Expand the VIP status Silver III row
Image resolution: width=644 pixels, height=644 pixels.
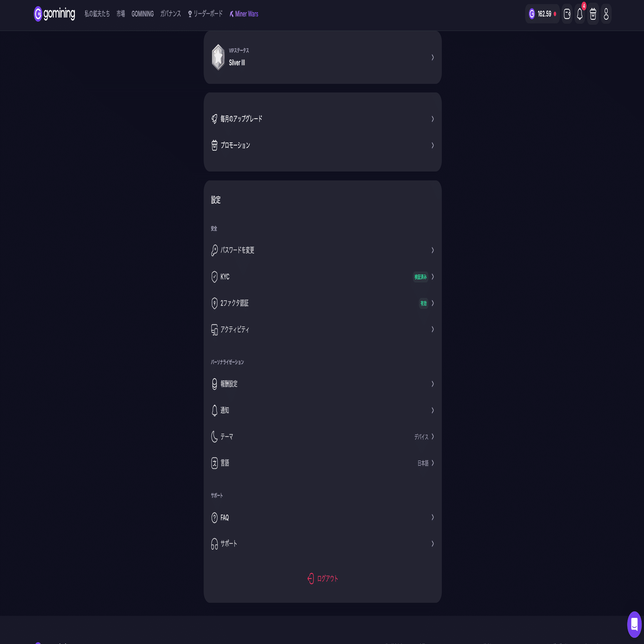322,57
